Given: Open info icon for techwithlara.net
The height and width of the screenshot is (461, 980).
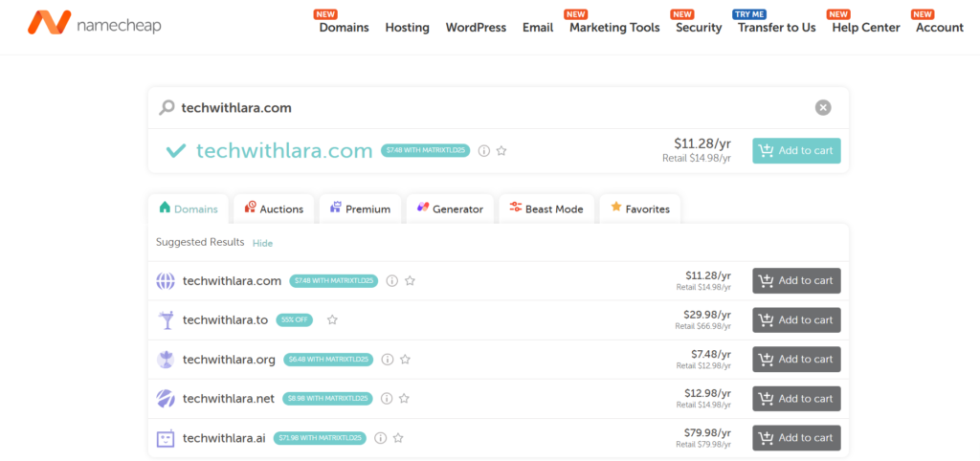Looking at the screenshot, I should 387,399.
